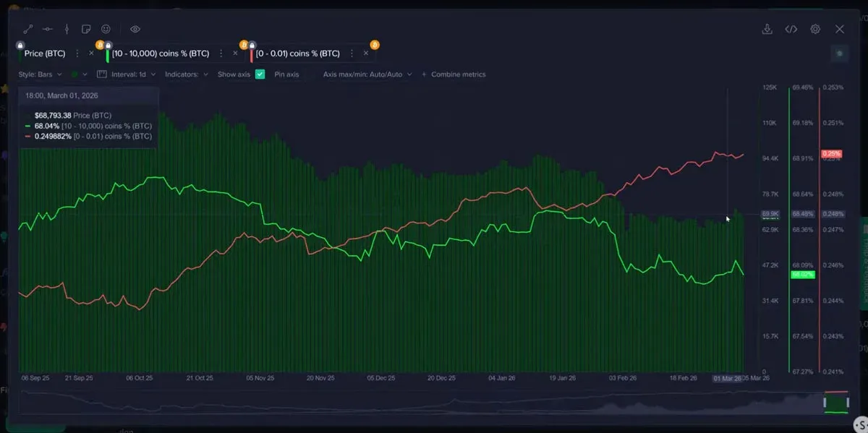868x433 pixels.
Task: Open the embed code view
Action: (791, 29)
